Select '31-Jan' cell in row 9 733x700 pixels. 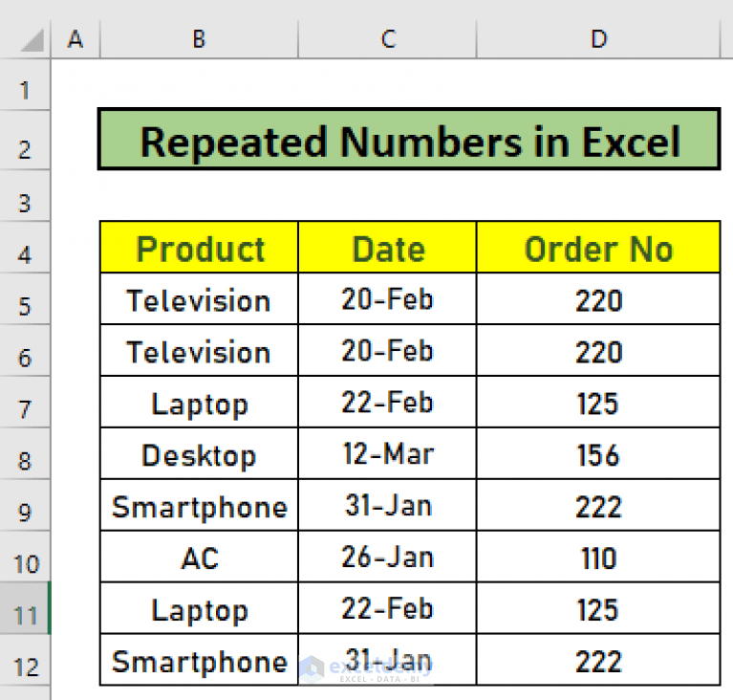388,505
